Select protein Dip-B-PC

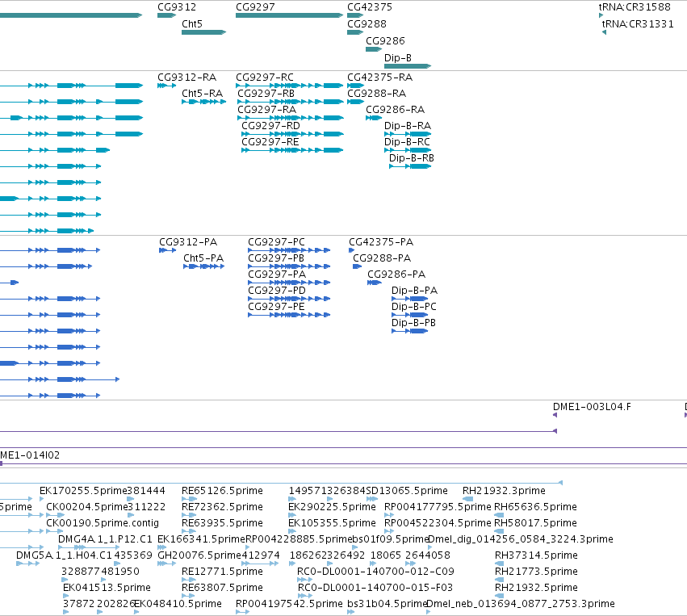413,307
